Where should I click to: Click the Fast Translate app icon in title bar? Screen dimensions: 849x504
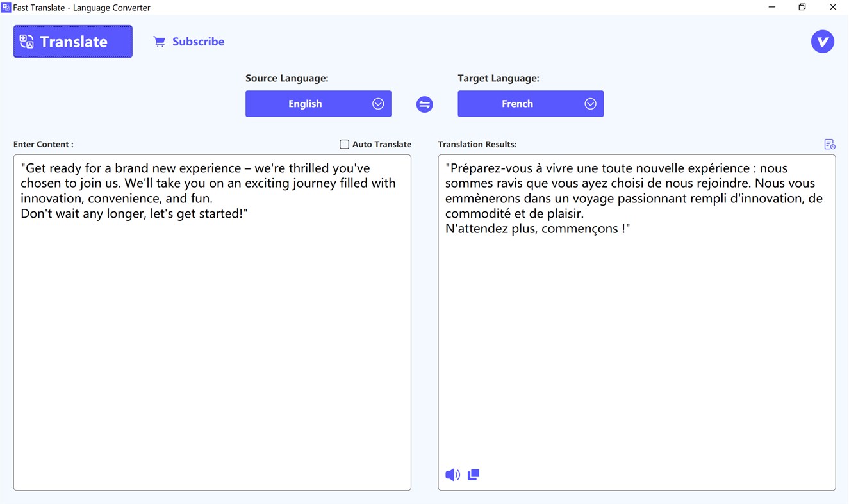coord(7,7)
